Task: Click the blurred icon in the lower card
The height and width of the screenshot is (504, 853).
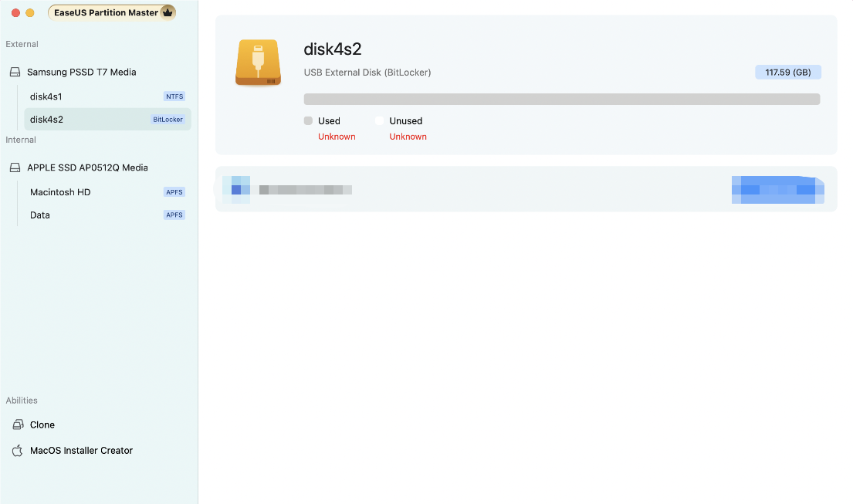Action: click(x=236, y=190)
